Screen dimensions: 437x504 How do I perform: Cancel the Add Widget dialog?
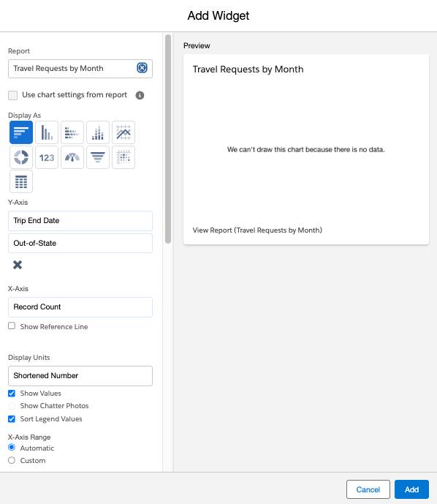tap(368, 489)
